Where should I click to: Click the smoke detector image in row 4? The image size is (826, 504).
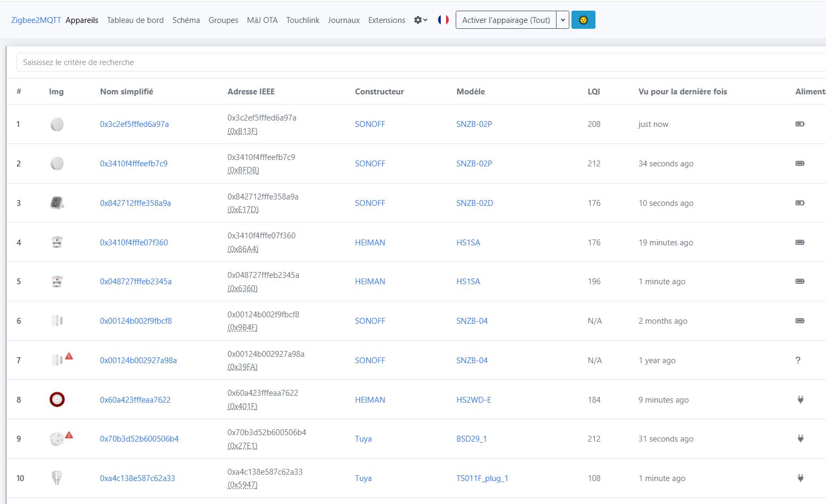[x=57, y=242]
